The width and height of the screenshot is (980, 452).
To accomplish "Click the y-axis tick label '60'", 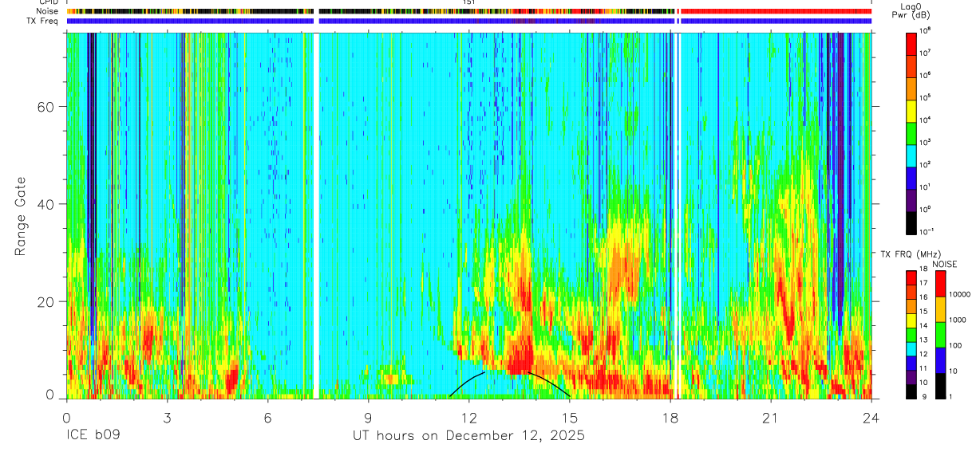I will (x=45, y=107).
